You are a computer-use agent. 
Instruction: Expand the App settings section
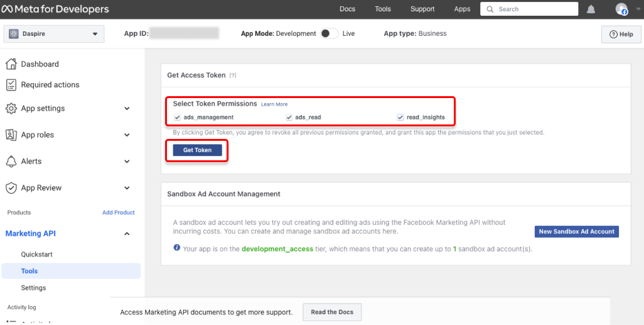coord(127,109)
